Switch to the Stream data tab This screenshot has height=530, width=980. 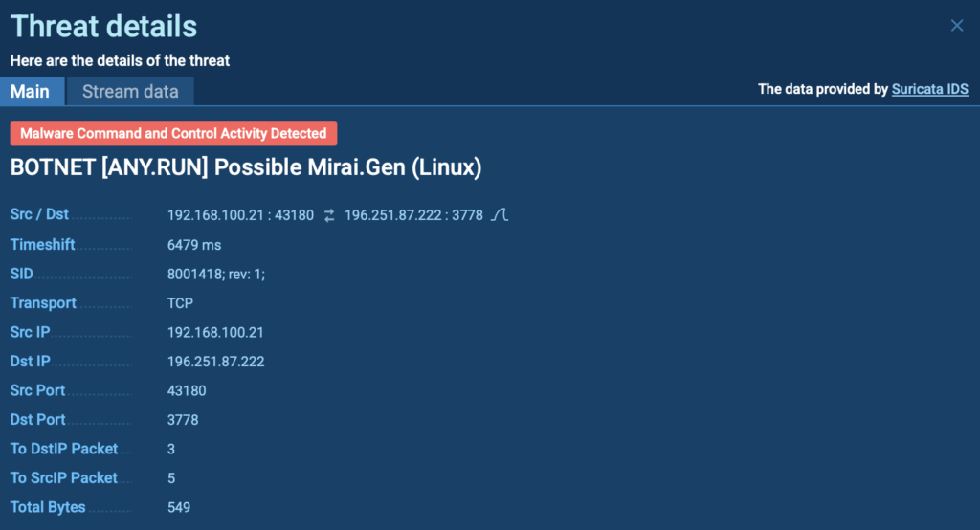tap(130, 92)
